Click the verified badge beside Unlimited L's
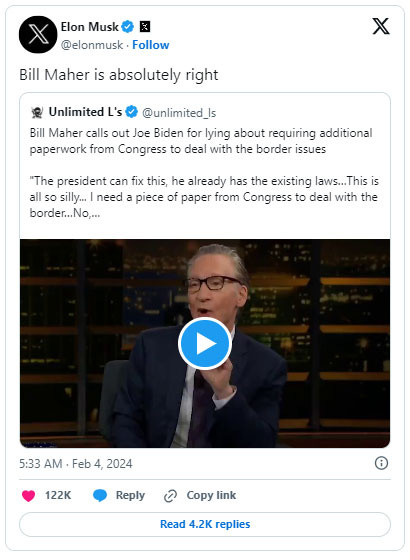Viewport: 410px width, 560px height. [132, 112]
